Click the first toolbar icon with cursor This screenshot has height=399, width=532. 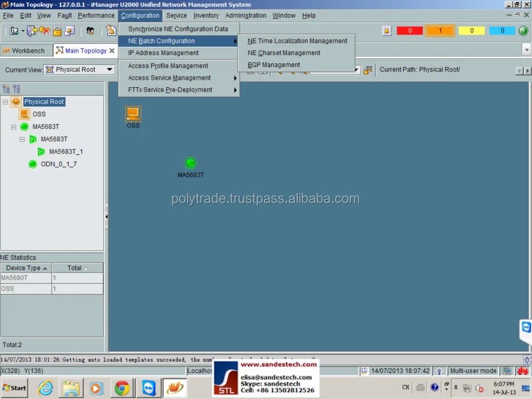pyautogui.click(x=14, y=31)
